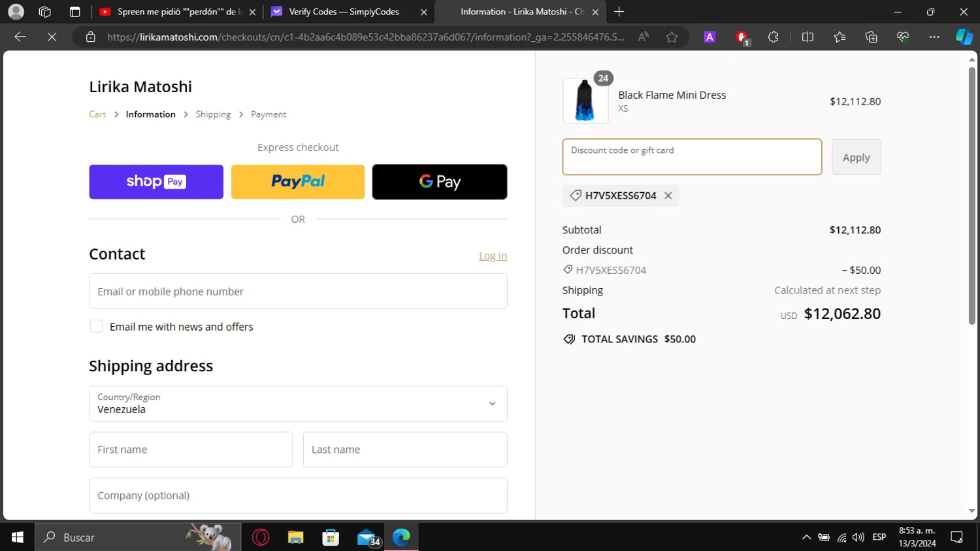
Task: Close the Lirika Matoshi Information tab
Action: click(595, 12)
